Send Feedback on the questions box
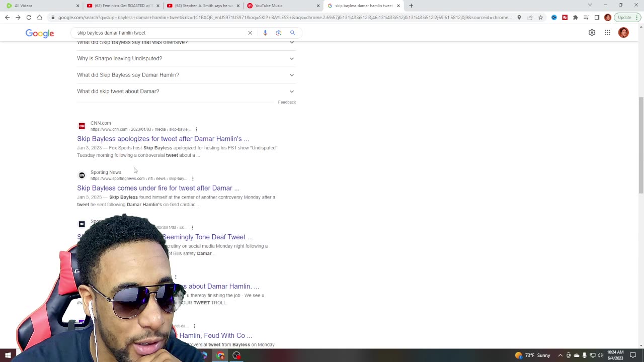The width and height of the screenshot is (644, 362). (287, 102)
